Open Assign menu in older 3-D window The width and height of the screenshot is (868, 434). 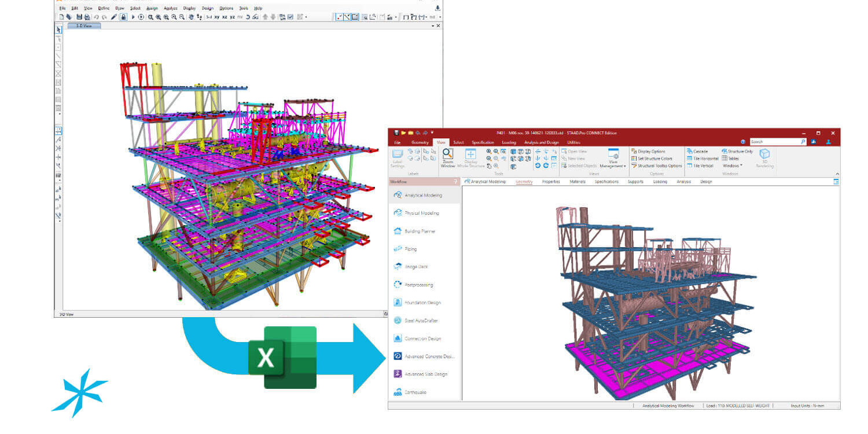(152, 8)
